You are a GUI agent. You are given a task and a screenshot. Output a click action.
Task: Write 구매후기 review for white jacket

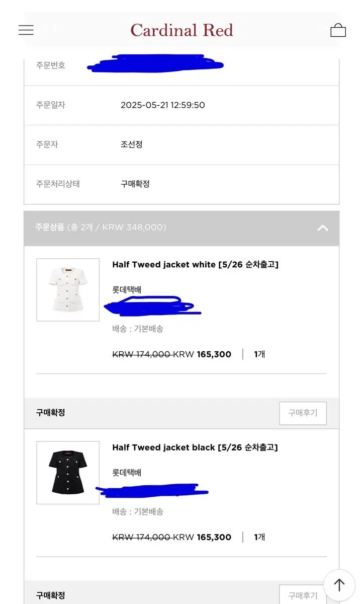tap(303, 413)
